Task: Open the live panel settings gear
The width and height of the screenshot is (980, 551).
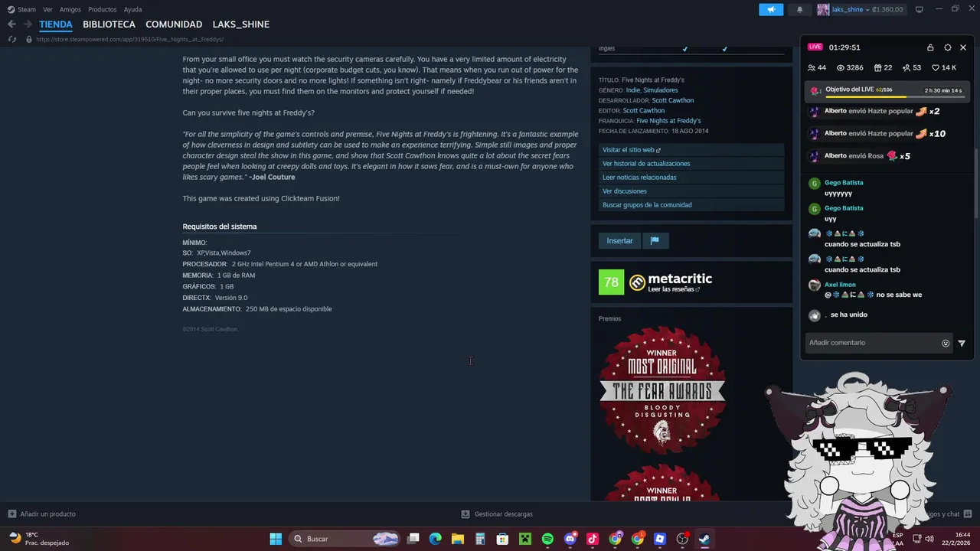Action: coord(948,47)
